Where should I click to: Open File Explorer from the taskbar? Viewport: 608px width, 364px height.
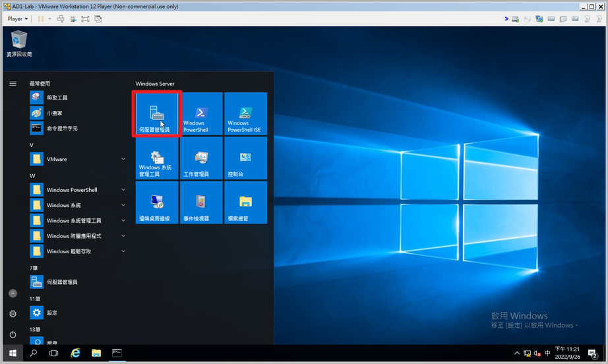(x=96, y=353)
